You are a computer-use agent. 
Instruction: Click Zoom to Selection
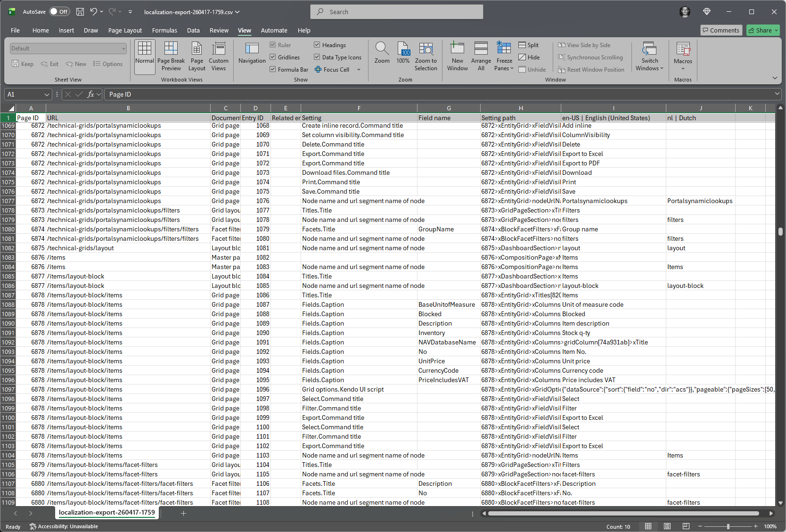click(426, 56)
